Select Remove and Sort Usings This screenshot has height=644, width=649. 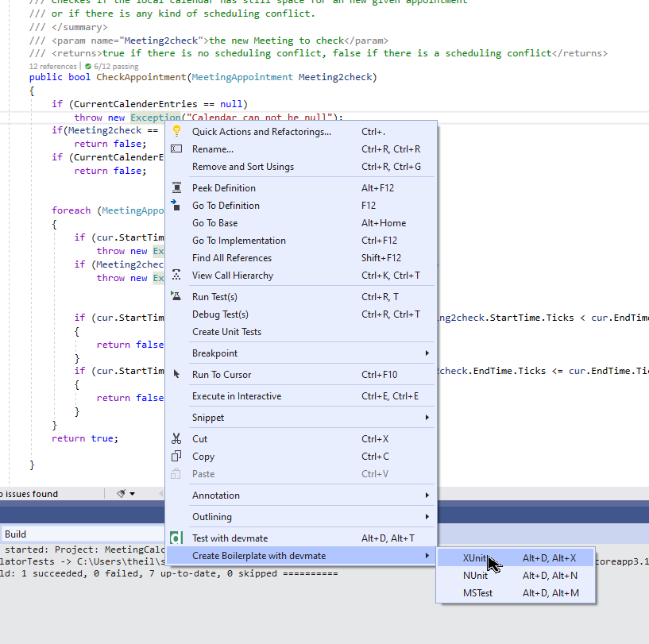[301, 167]
